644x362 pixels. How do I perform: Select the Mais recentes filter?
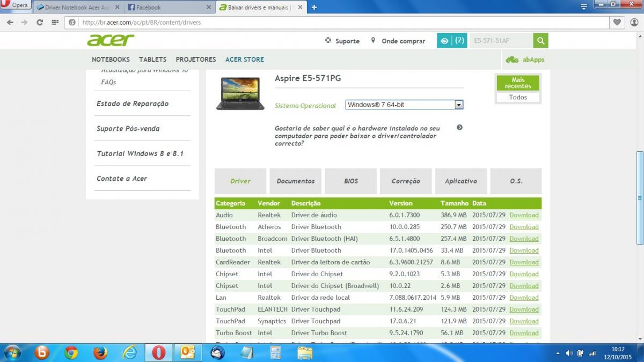coord(518,83)
